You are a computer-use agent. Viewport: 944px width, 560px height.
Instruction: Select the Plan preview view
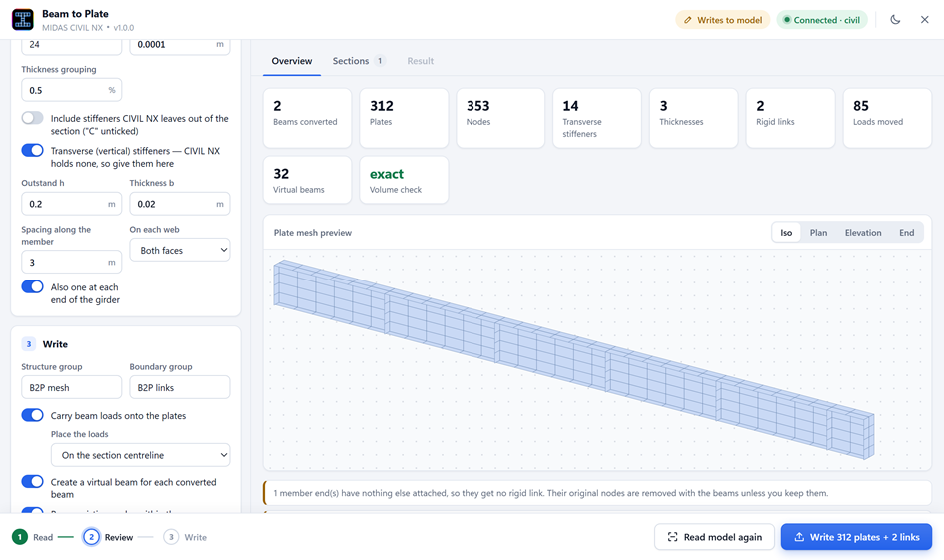818,233
